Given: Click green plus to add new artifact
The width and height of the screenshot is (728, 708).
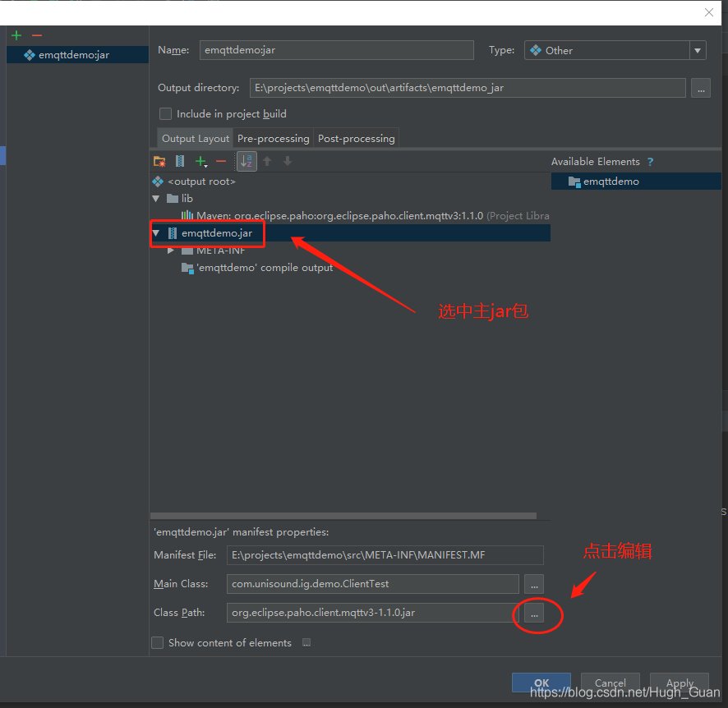Looking at the screenshot, I should [16, 35].
